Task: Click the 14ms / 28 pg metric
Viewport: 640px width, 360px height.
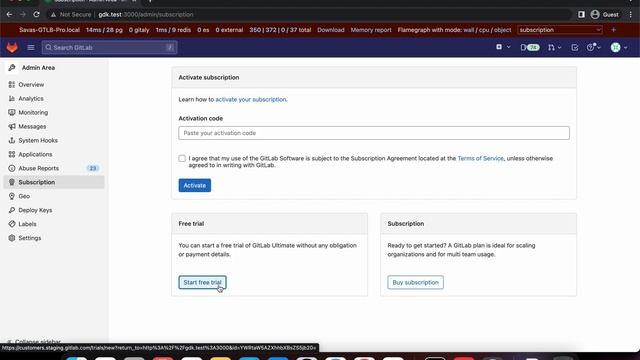Action: point(104,30)
